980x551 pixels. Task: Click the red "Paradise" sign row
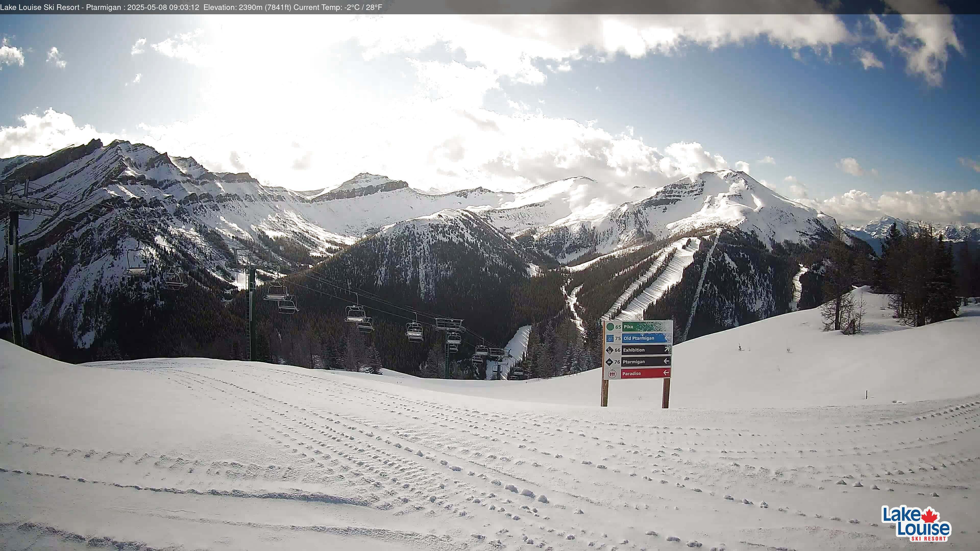tap(646, 373)
